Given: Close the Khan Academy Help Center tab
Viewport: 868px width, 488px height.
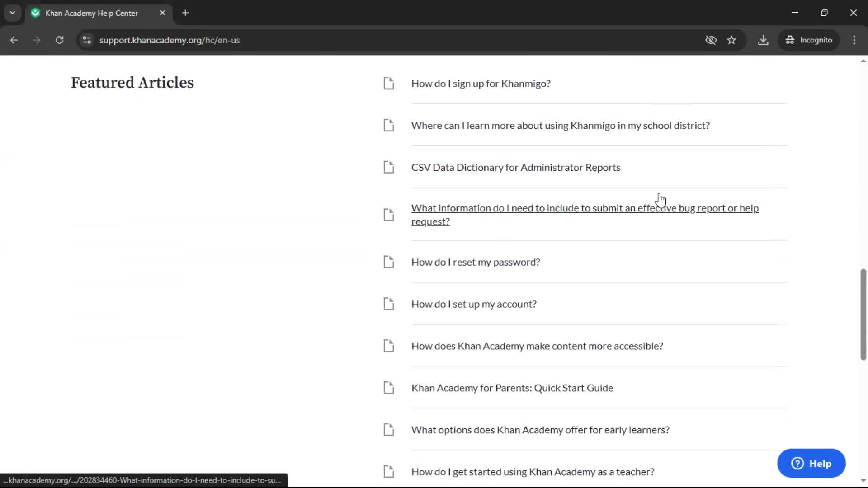Looking at the screenshot, I should coord(162,13).
